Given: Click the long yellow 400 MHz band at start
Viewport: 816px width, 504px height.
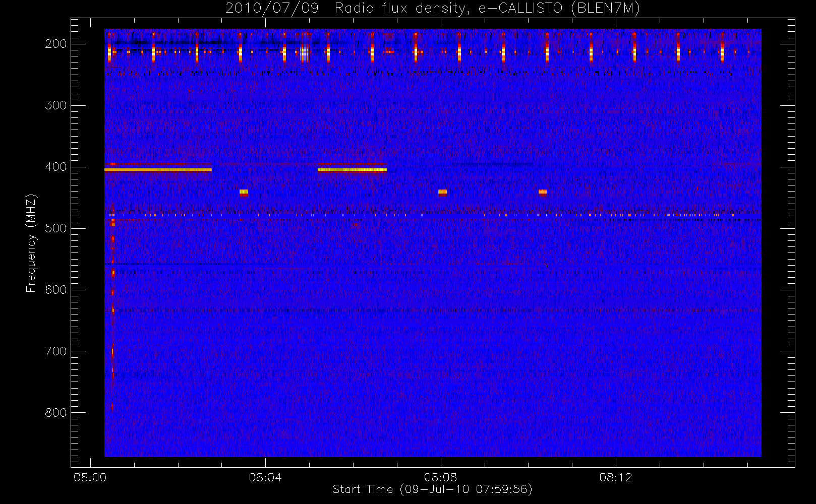Looking at the screenshot, I should 158,170.
